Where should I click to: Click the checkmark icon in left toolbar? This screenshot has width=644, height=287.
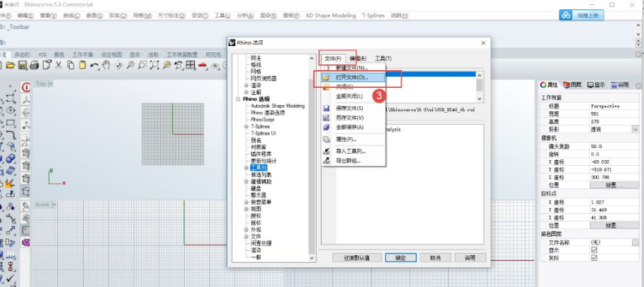(11, 278)
